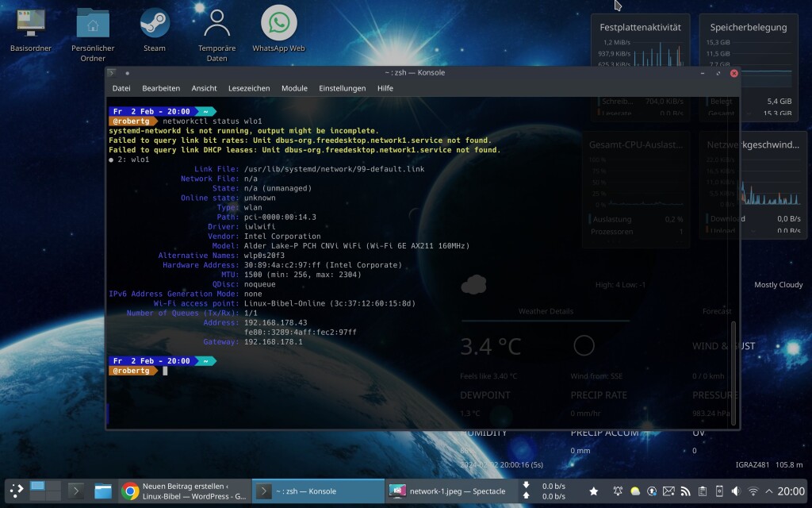Viewport: 812px width, 508px height.
Task: Switch to the Chrome Linux-Bibel WordPress task
Action: (185, 491)
